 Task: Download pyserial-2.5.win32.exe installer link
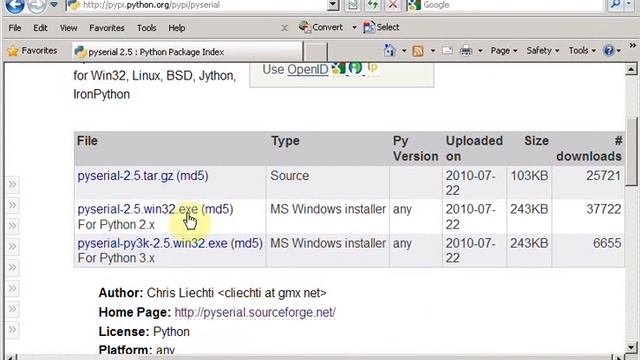[x=138, y=209]
